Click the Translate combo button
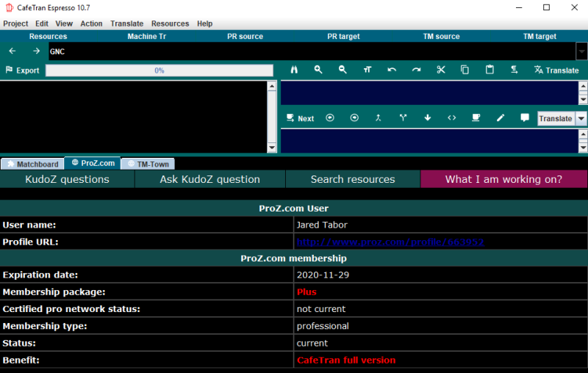588x373 pixels. (556, 118)
